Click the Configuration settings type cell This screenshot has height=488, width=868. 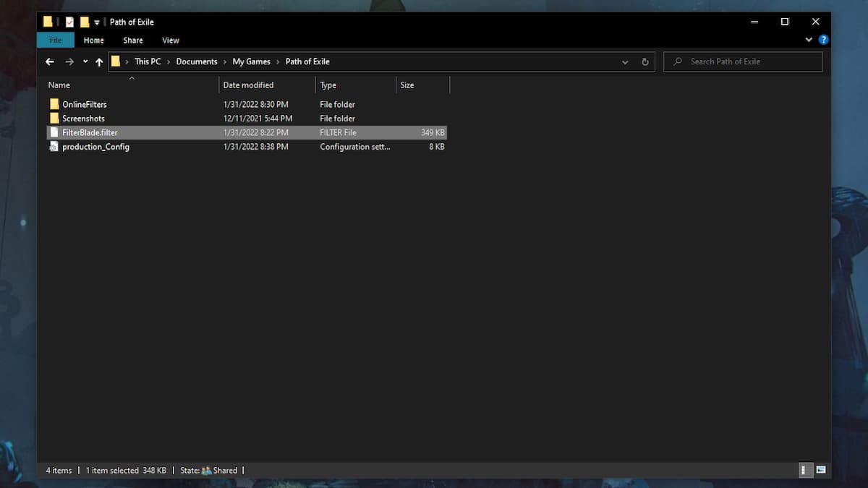point(355,147)
